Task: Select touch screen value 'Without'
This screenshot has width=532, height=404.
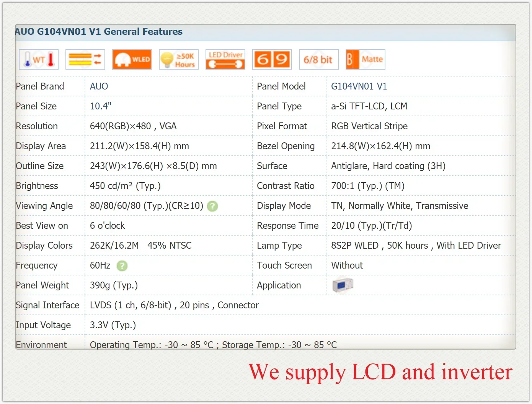Action: 347,266
